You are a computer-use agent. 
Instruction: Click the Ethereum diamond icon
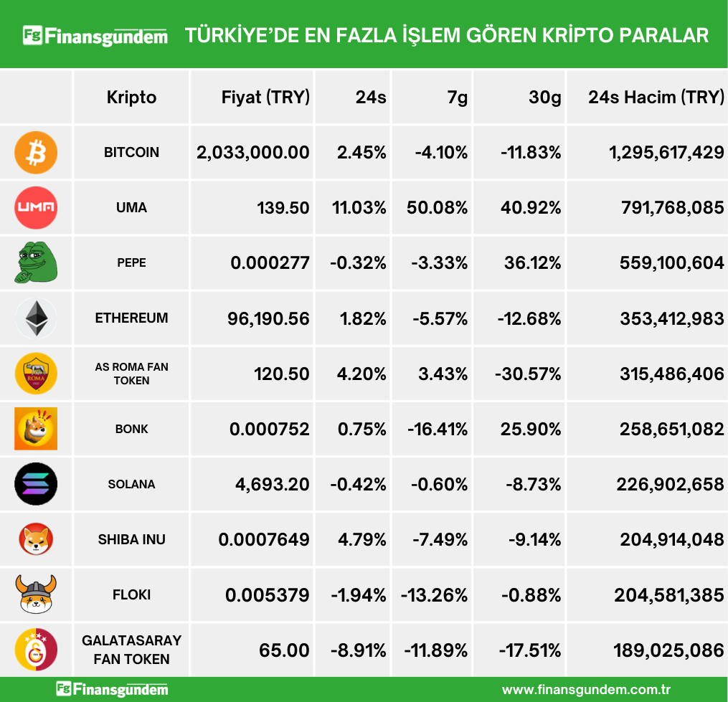pos(36,318)
